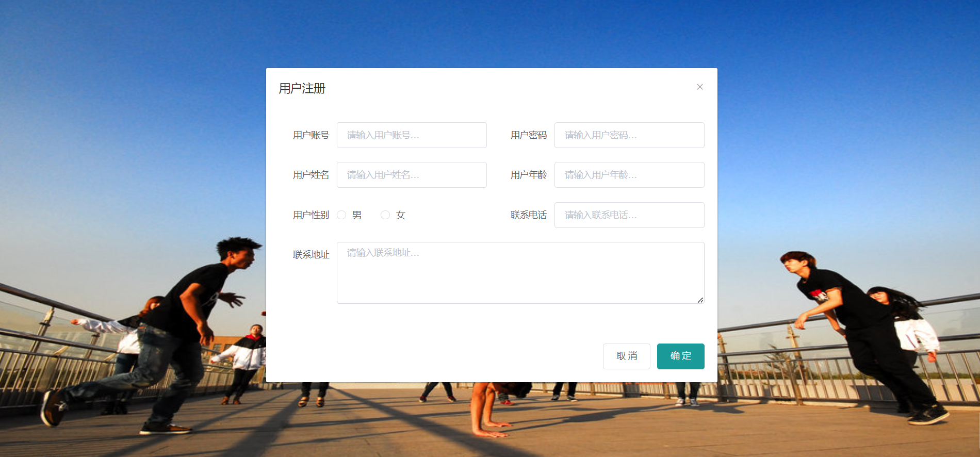980x457 pixels.
Task: Click the 用户注册 dialog title
Action: (x=302, y=89)
